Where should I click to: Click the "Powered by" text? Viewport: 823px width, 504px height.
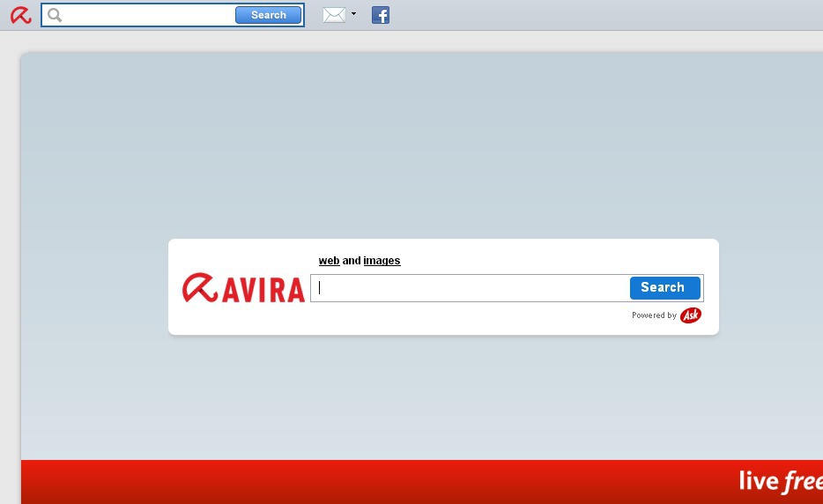click(x=654, y=315)
